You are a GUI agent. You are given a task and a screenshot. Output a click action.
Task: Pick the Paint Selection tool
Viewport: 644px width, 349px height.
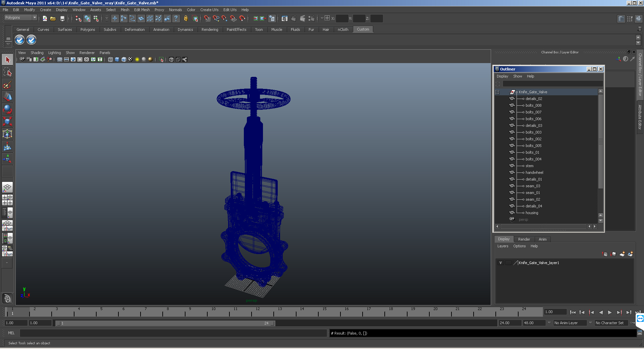click(x=7, y=85)
